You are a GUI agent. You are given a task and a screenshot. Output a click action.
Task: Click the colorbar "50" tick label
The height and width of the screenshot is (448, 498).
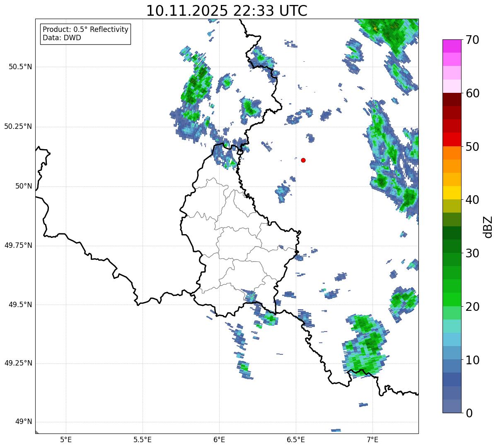point(473,147)
